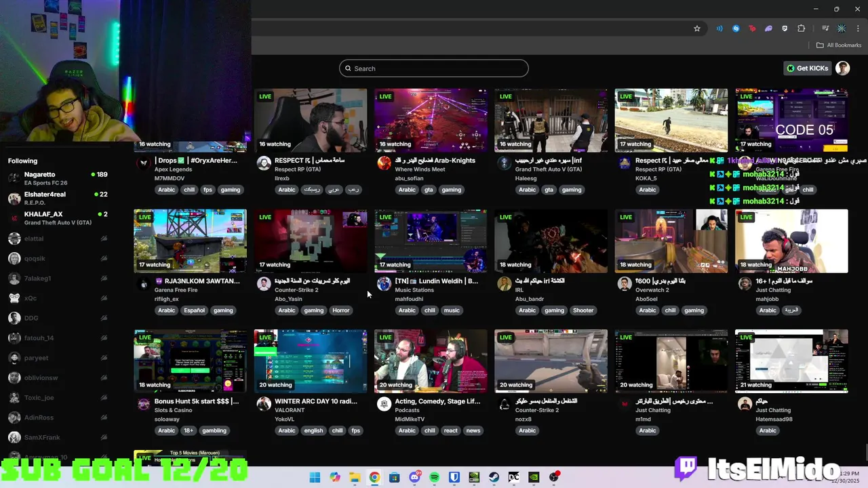Open Elshater4real in the Following list

coord(58,198)
